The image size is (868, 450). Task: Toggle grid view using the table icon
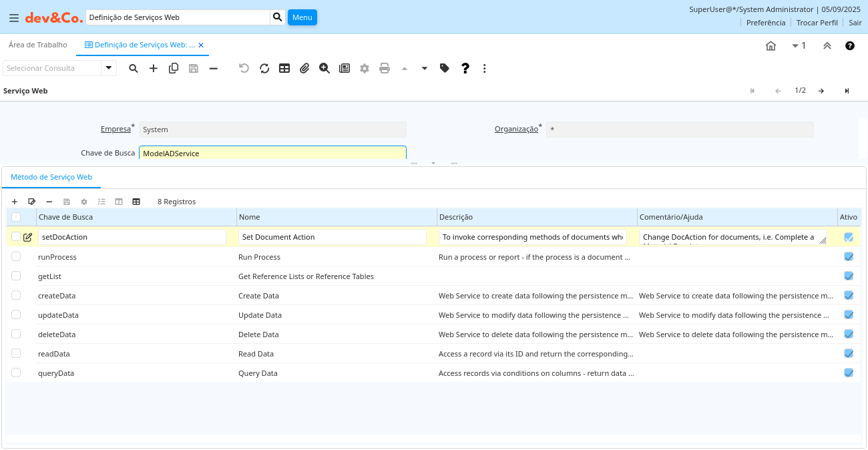coord(284,68)
